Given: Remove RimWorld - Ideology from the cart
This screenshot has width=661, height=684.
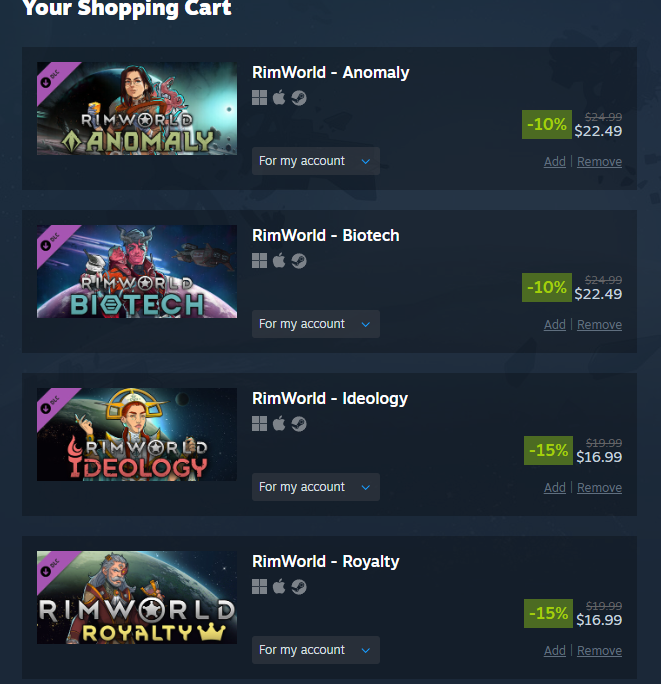Looking at the screenshot, I should pyautogui.click(x=599, y=487).
